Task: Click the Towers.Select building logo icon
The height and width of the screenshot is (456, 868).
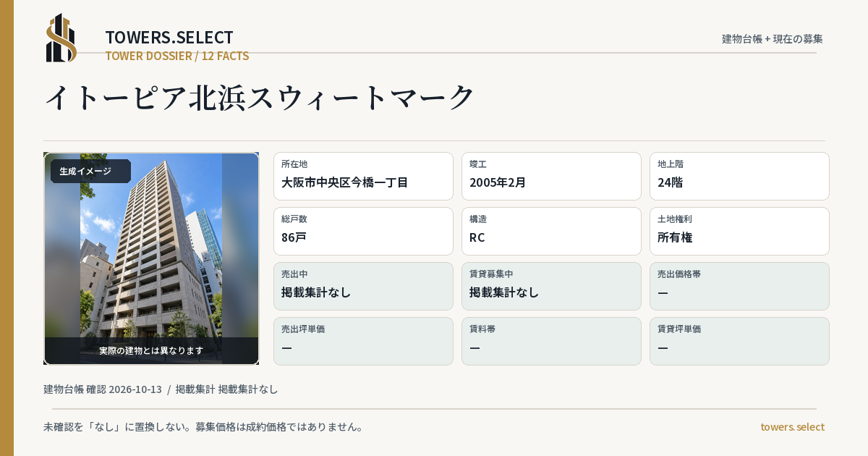Action: coord(61,38)
